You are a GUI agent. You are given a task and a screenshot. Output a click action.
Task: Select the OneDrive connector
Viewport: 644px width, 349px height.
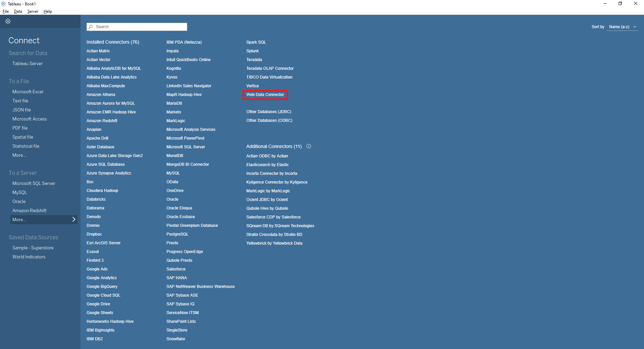pos(175,191)
